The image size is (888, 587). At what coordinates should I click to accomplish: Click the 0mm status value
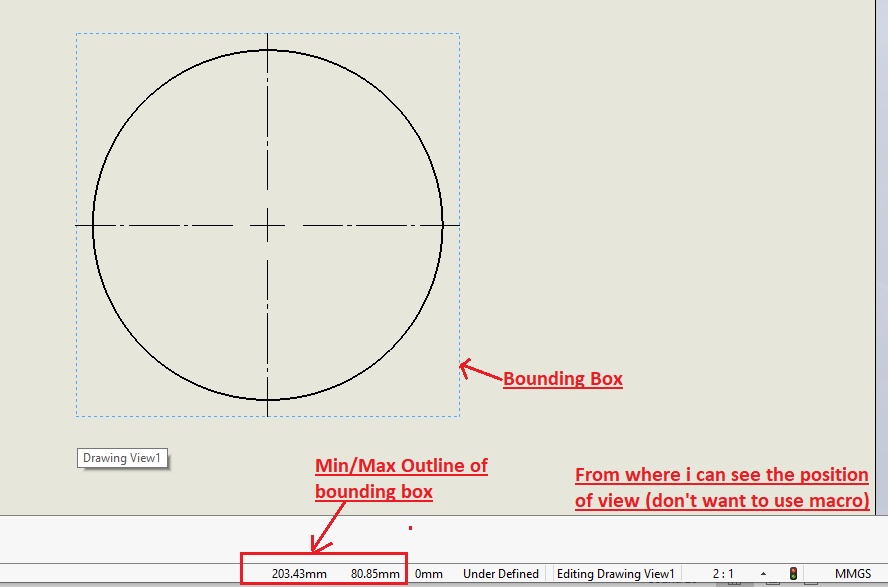click(x=429, y=573)
